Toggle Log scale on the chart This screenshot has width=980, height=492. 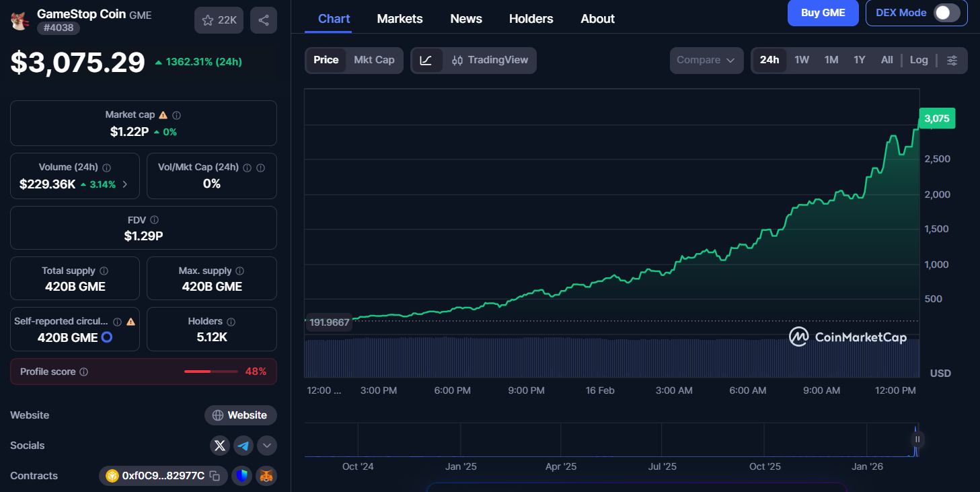click(919, 60)
